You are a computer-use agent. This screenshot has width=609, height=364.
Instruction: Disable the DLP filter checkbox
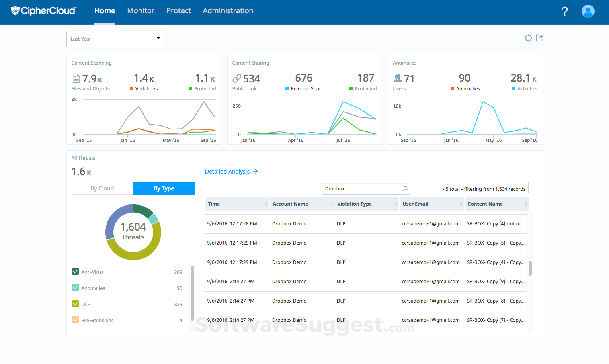pyautogui.click(x=75, y=304)
